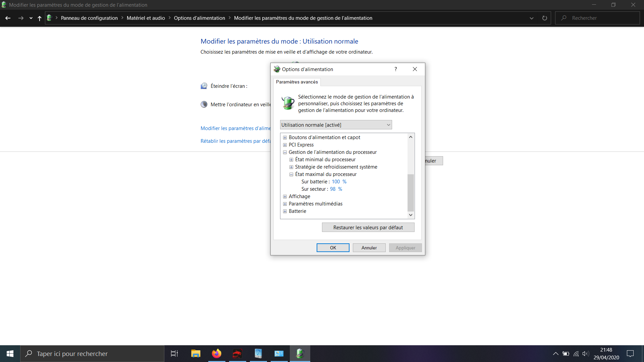Image resolution: width=644 pixels, height=362 pixels.
Task: Open the notification center icon
Action: [x=630, y=354]
